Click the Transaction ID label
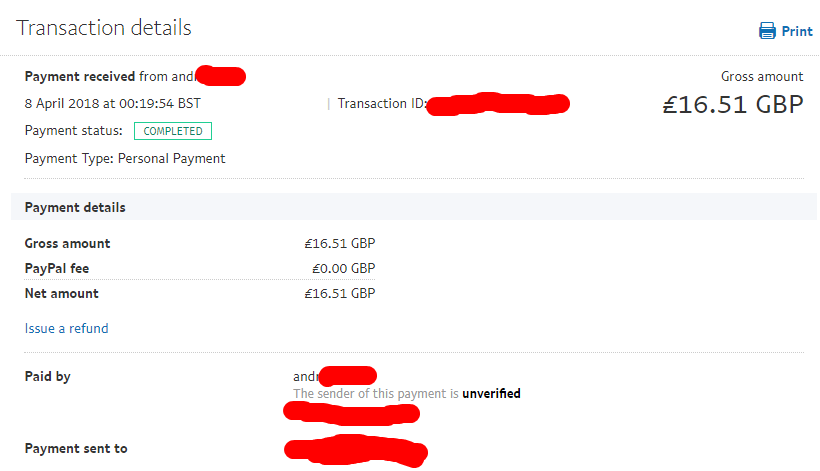Image resolution: width=820 pixels, height=471 pixels. (x=382, y=104)
